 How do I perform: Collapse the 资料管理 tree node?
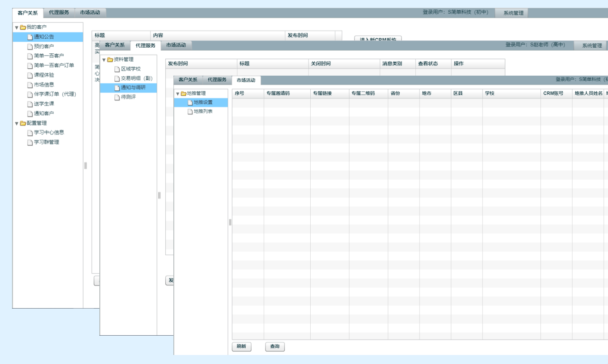tap(104, 60)
